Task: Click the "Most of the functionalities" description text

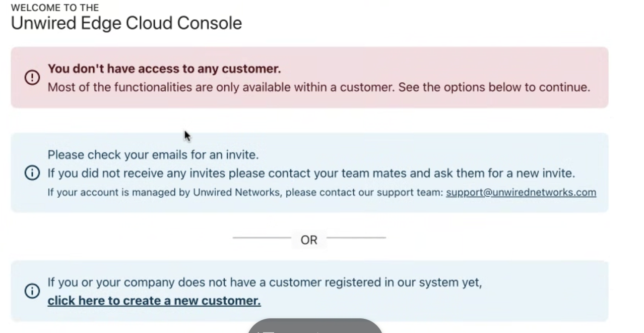Action: 318,87
